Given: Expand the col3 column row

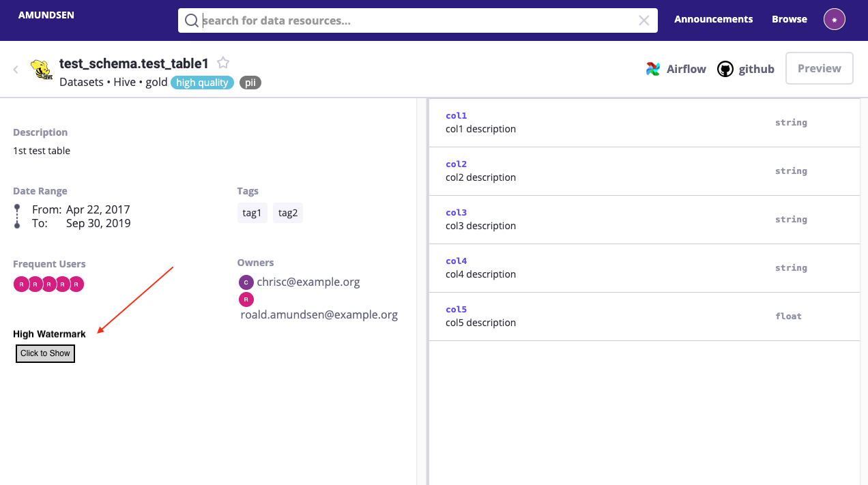Looking at the screenshot, I should [x=644, y=220].
